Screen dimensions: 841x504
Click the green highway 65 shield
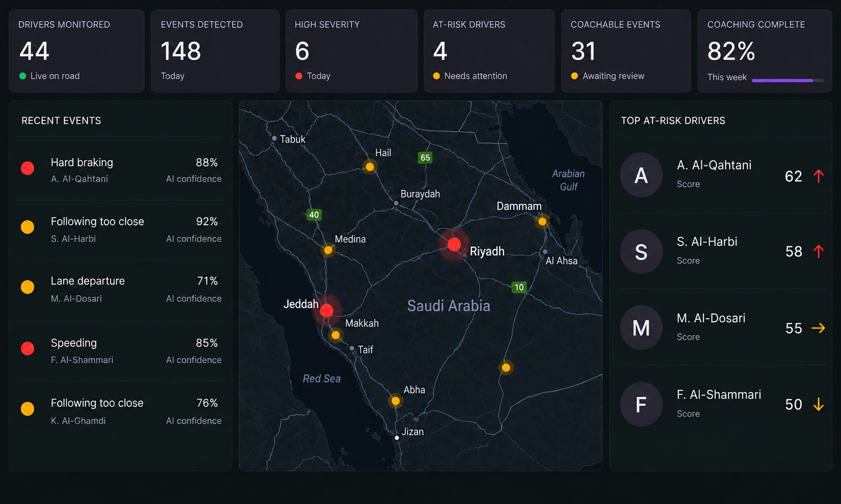[425, 157]
